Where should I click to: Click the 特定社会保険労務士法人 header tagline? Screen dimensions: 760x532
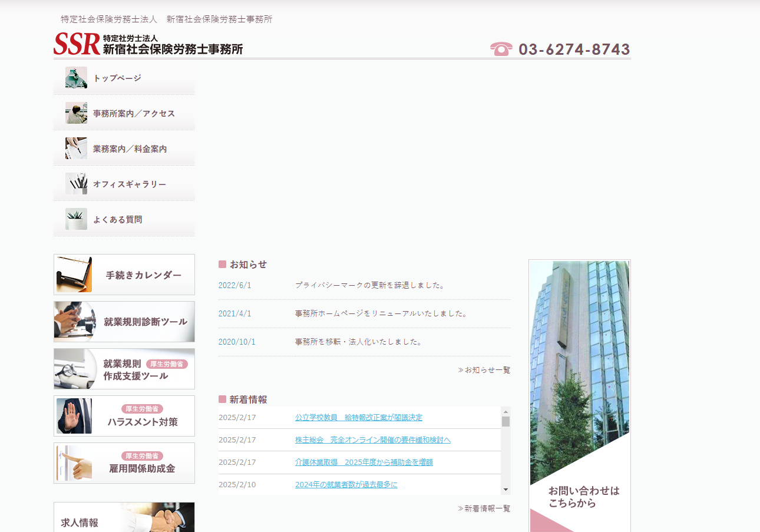click(x=167, y=19)
